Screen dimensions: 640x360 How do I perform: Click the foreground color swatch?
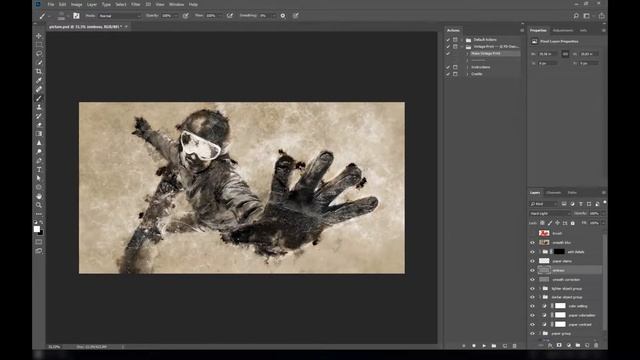tap(37, 229)
